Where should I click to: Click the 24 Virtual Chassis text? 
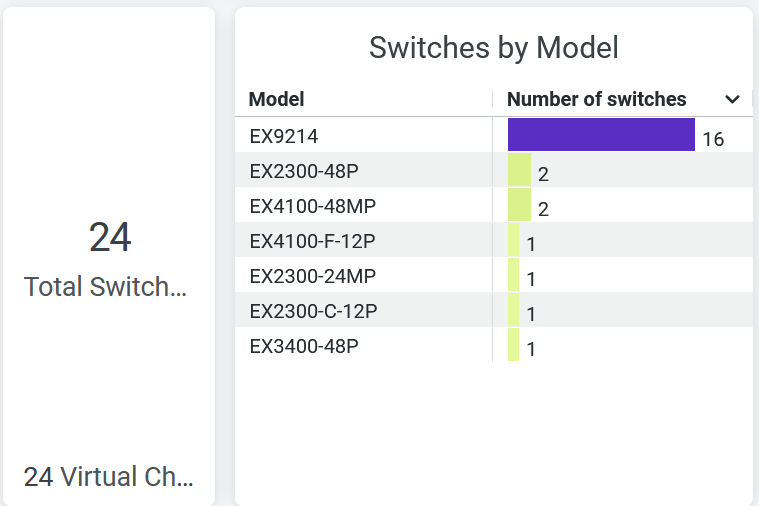tap(108, 477)
